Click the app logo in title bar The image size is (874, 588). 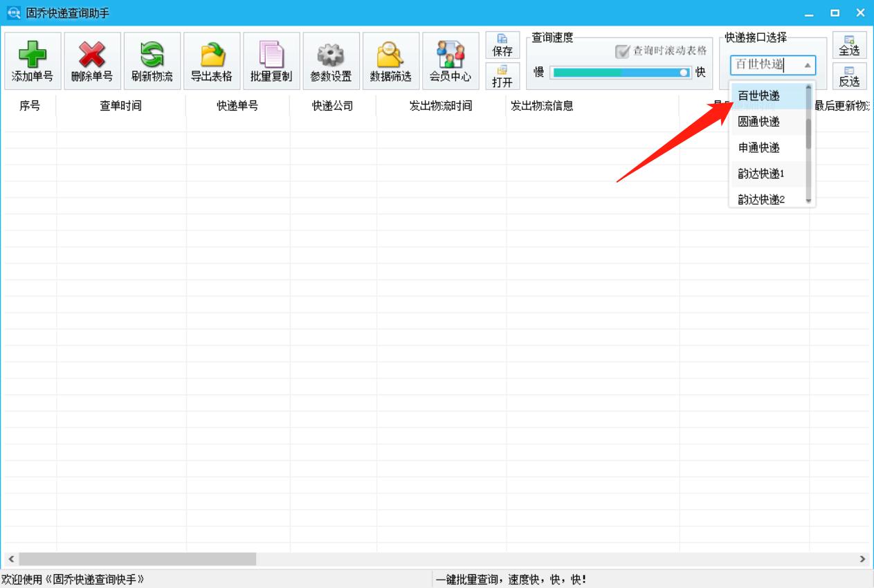[13, 12]
